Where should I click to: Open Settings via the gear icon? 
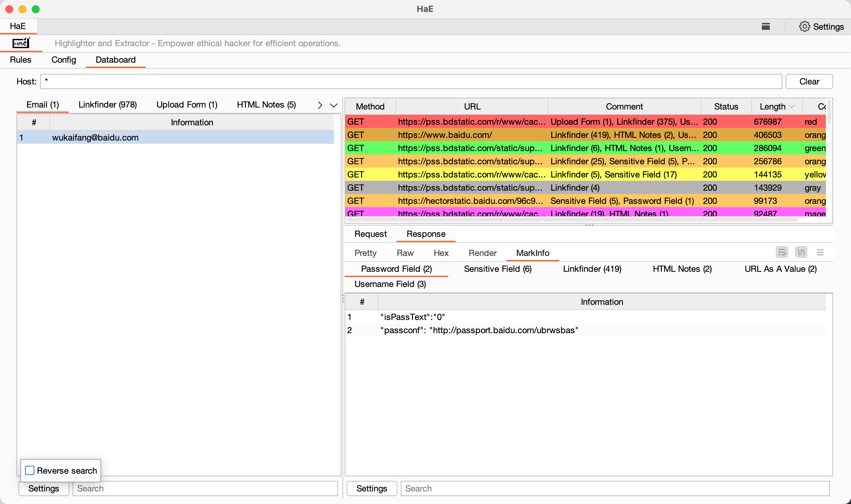tap(804, 26)
